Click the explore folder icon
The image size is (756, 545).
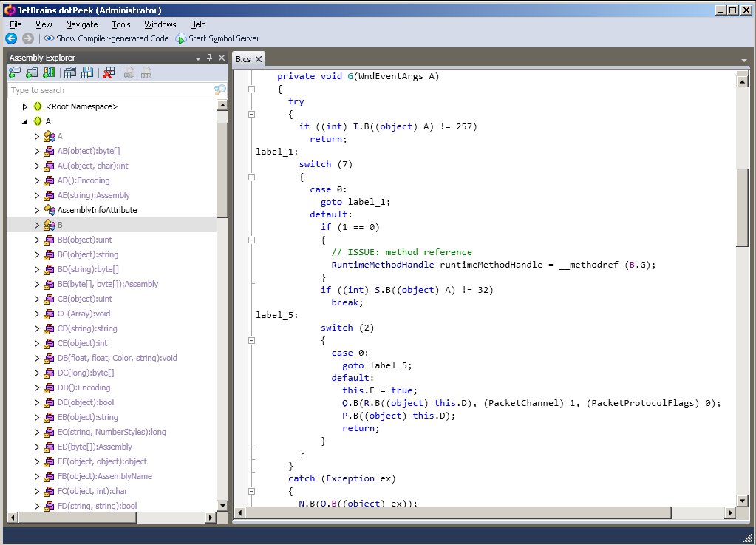tap(32, 72)
